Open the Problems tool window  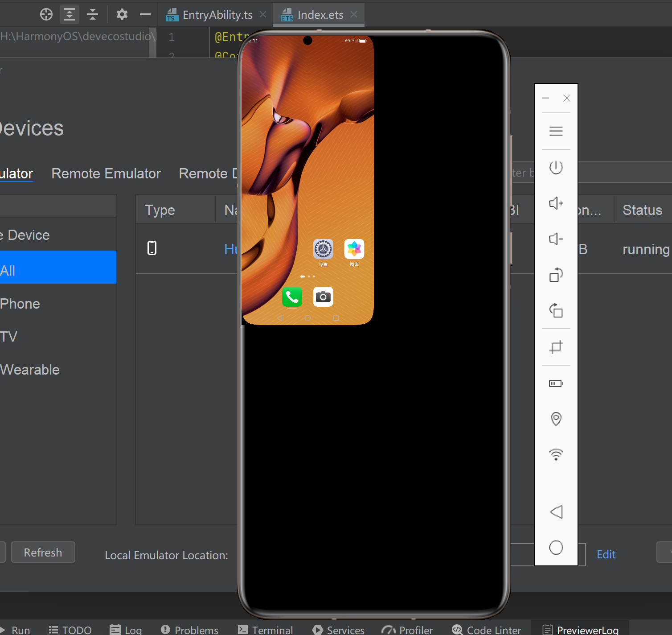click(x=189, y=630)
